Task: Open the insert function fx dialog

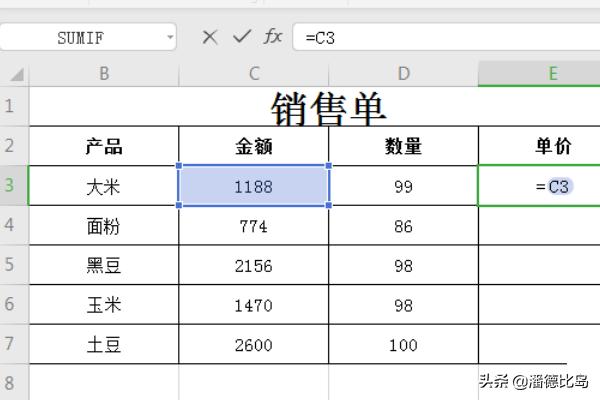Action: point(273,37)
